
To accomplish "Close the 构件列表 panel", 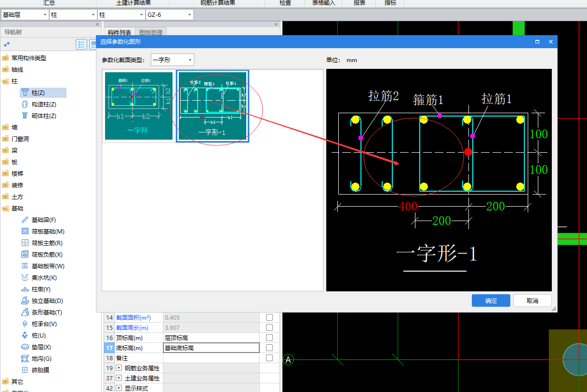I will (x=276, y=24).
